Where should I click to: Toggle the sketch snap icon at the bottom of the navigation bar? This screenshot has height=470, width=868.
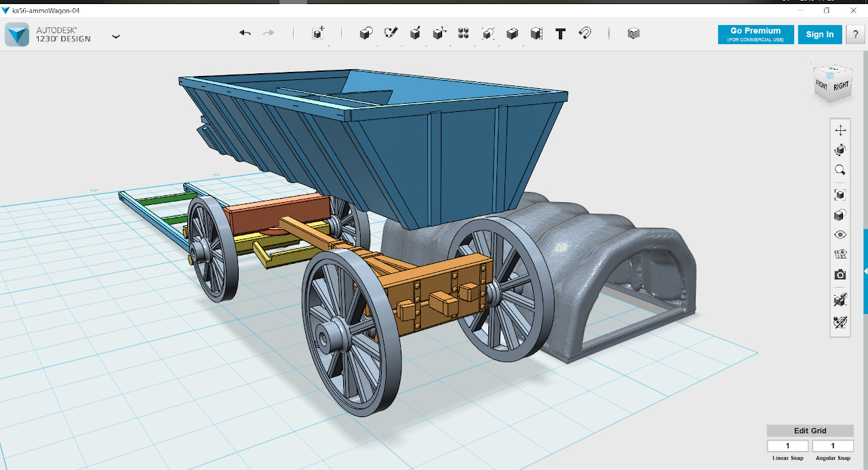coord(840,321)
